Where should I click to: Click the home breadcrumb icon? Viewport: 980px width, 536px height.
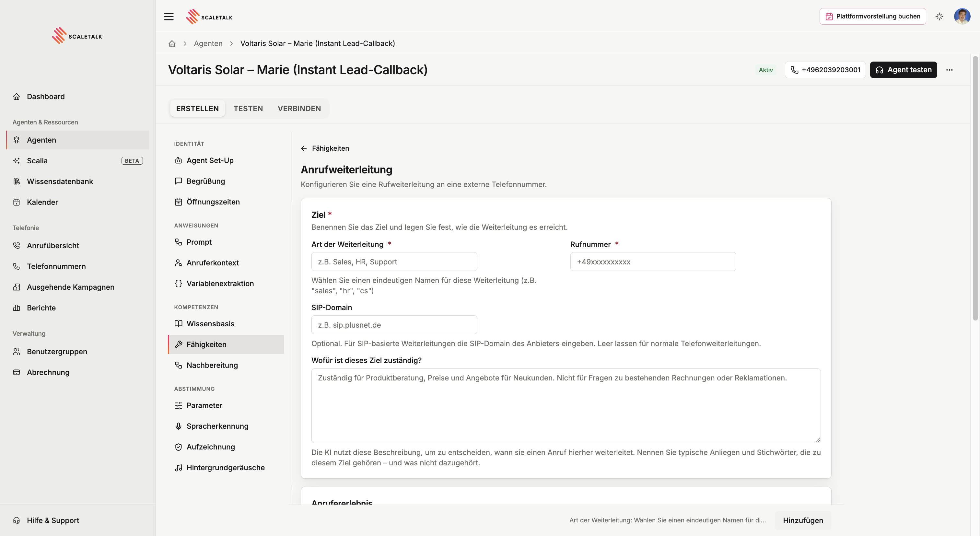tap(172, 43)
